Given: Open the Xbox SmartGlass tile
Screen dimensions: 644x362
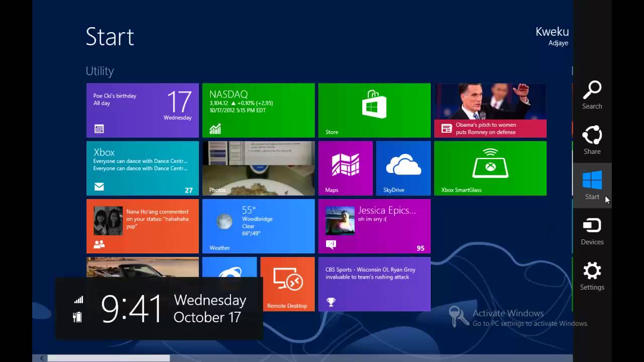Looking at the screenshot, I should pyautogui.click(x=490, y=168).
